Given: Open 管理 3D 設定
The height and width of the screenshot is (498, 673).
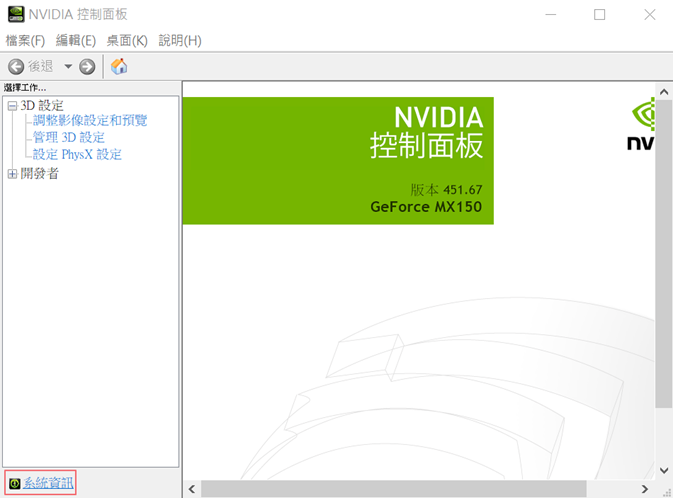Looking at the screenshot, I should pos(69,137).
